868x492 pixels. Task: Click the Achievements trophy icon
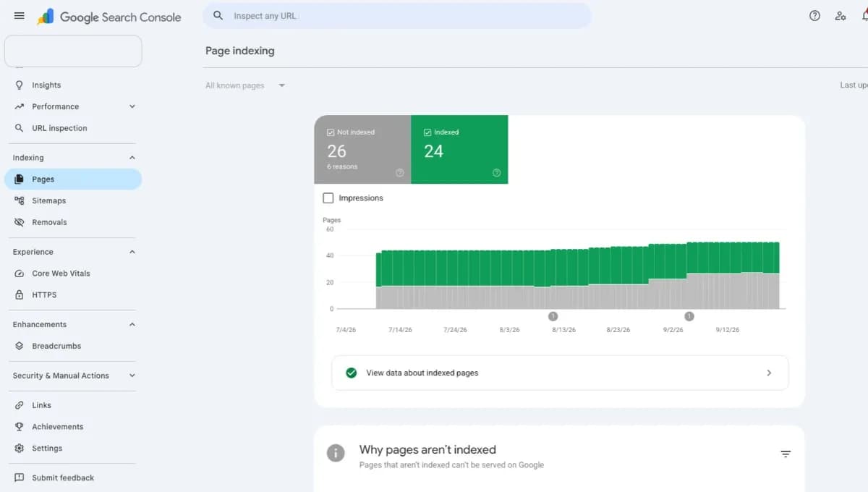pyautogui.click(x=20, y=427)
